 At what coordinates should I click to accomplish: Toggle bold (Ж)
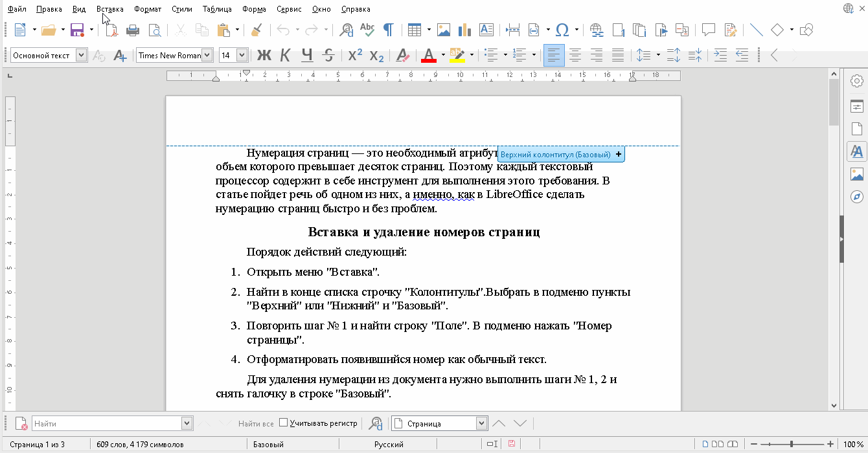tap(264, 56)
